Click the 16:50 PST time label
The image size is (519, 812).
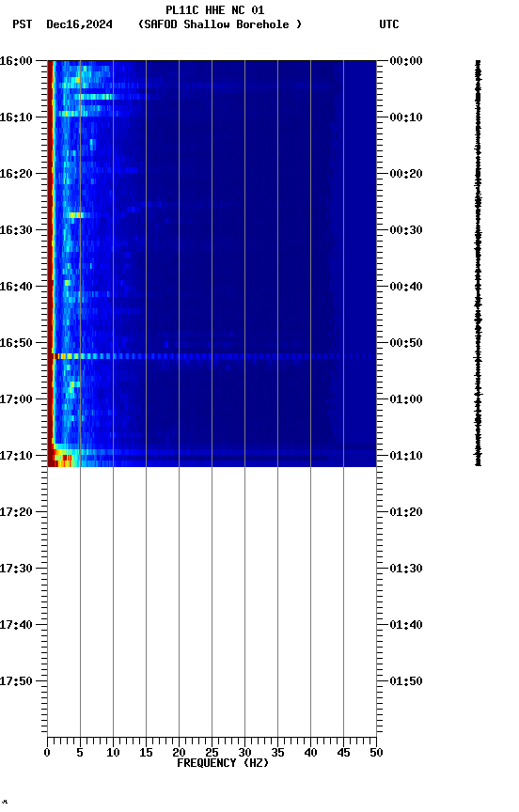(16, 343)
